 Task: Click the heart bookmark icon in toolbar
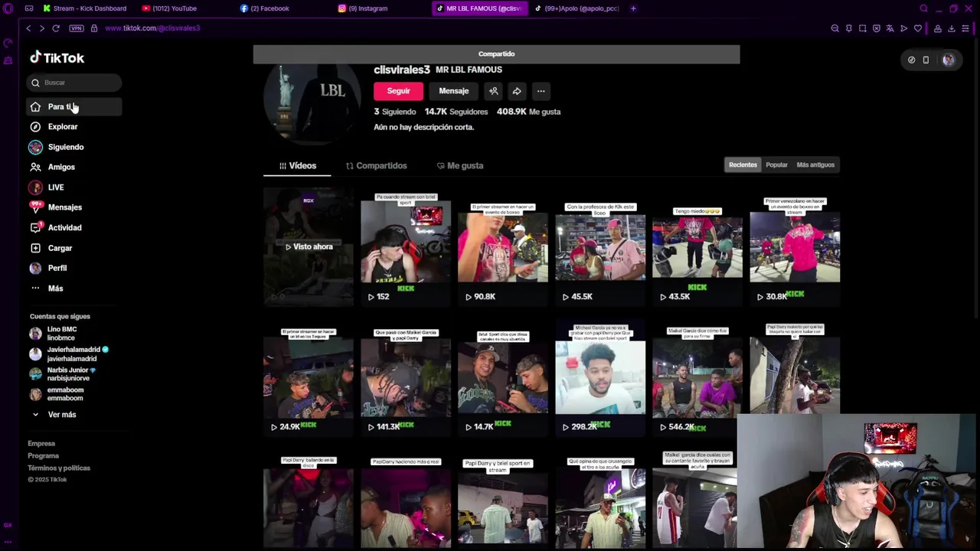click(x=918, y=28)
